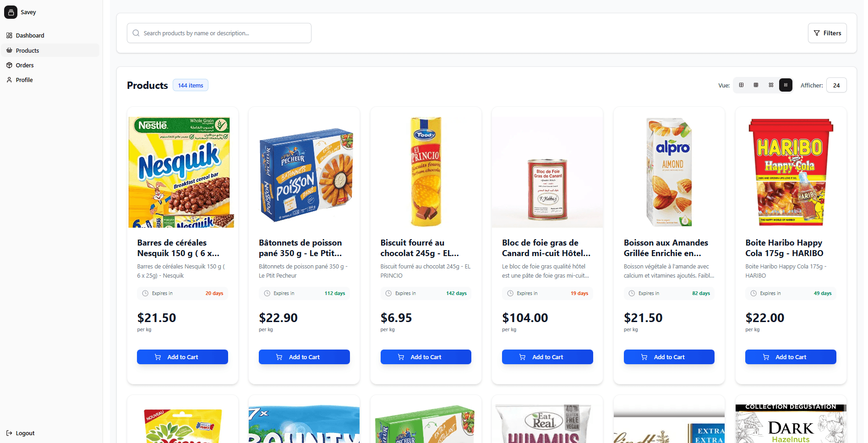Click the funnel icon in Filters

[x=817, y=33]
